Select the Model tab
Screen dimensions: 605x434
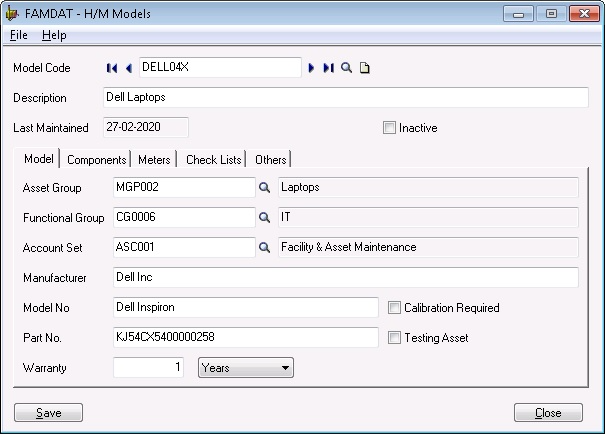[39, 159]
